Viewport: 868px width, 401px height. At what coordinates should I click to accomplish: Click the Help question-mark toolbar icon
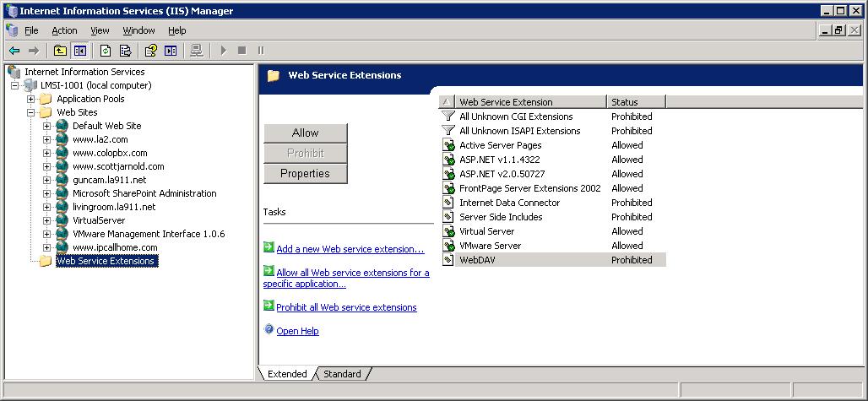[x=150, y=51]
